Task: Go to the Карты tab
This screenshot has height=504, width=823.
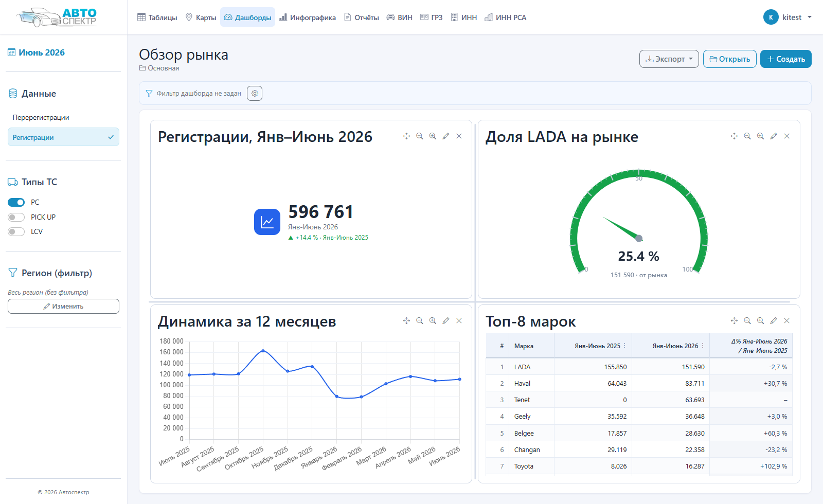Action: (201, 17)
